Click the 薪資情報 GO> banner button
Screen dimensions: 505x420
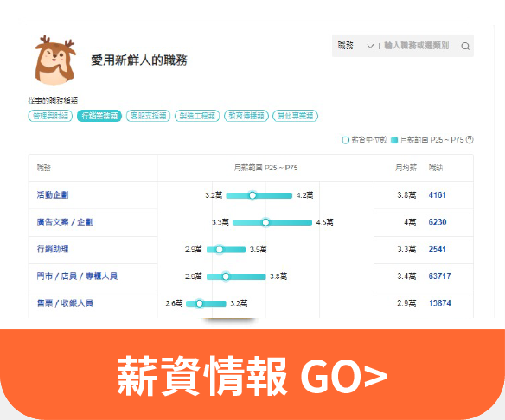click(x=252, y=374)
